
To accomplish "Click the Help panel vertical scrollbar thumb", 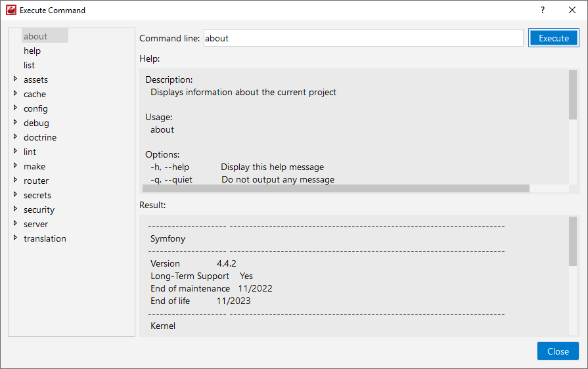I will click(x=573, y=95).
